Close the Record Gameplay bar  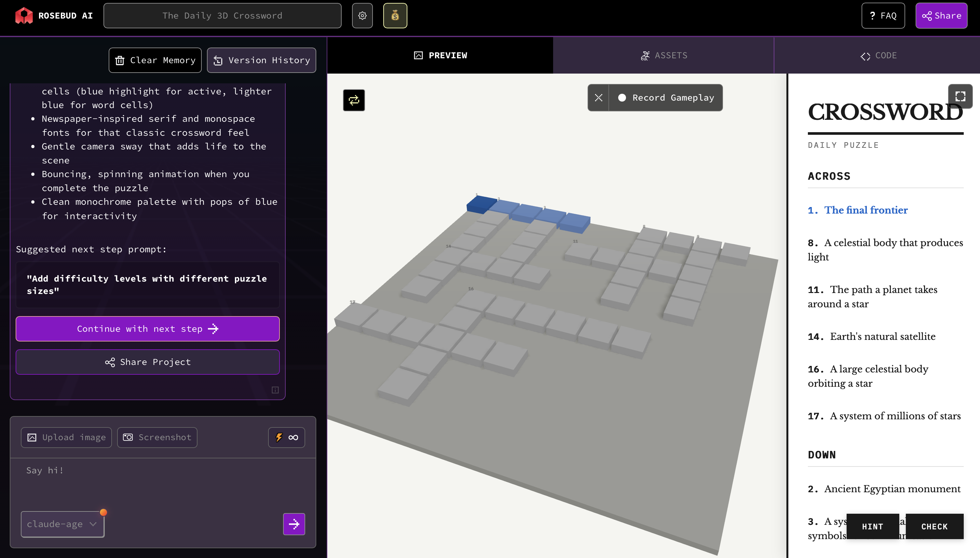[598, 98]
